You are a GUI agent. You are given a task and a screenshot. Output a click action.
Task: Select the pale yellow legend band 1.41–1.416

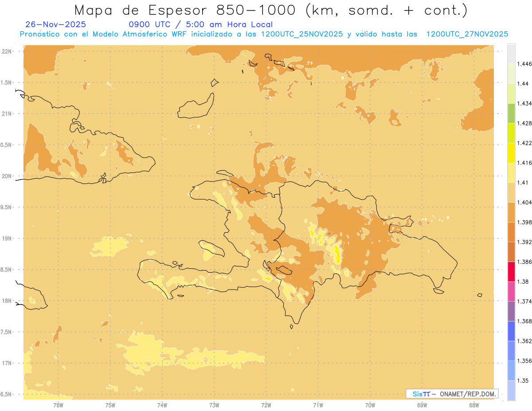[x=511, y=172]
